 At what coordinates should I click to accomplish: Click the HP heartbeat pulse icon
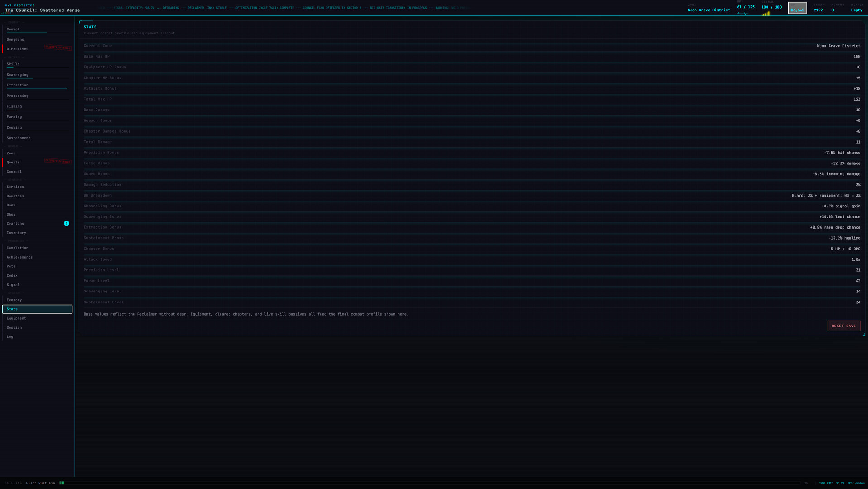point(743,14)
